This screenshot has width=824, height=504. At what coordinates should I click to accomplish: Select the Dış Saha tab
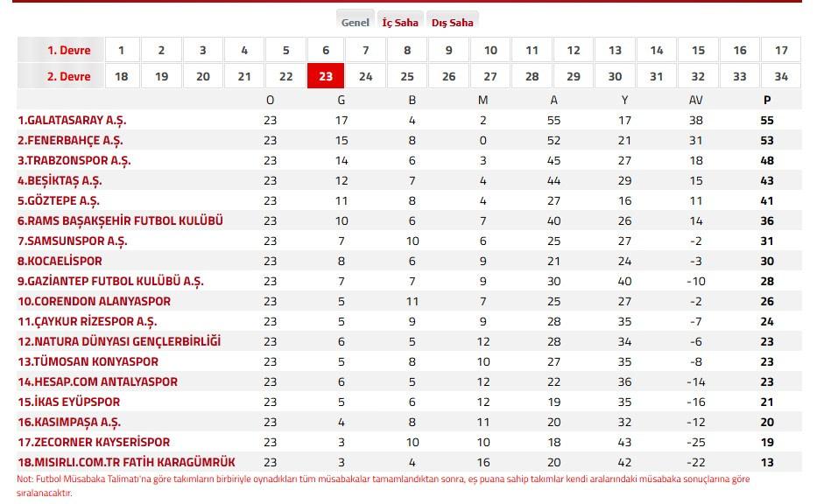tap(452, 22)
